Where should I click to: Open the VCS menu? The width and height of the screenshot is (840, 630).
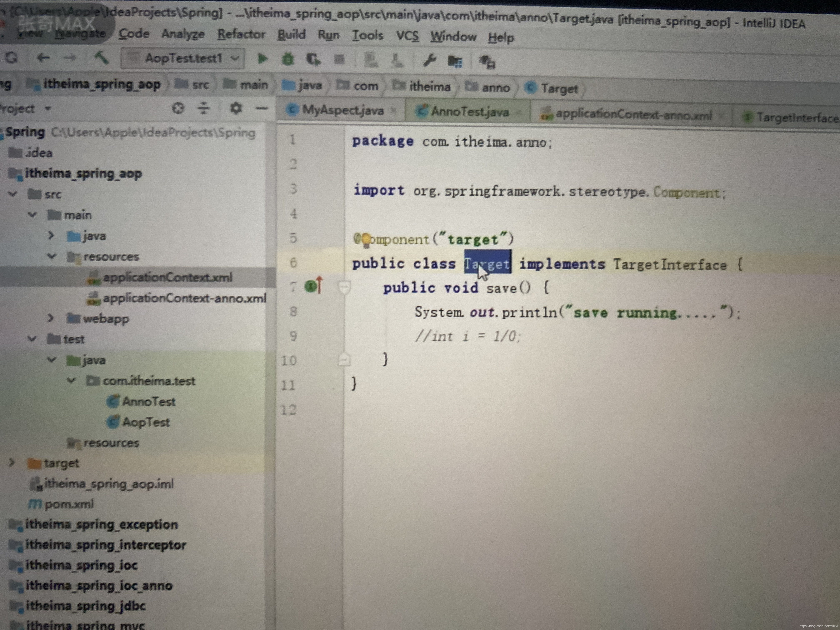point(407,36)
